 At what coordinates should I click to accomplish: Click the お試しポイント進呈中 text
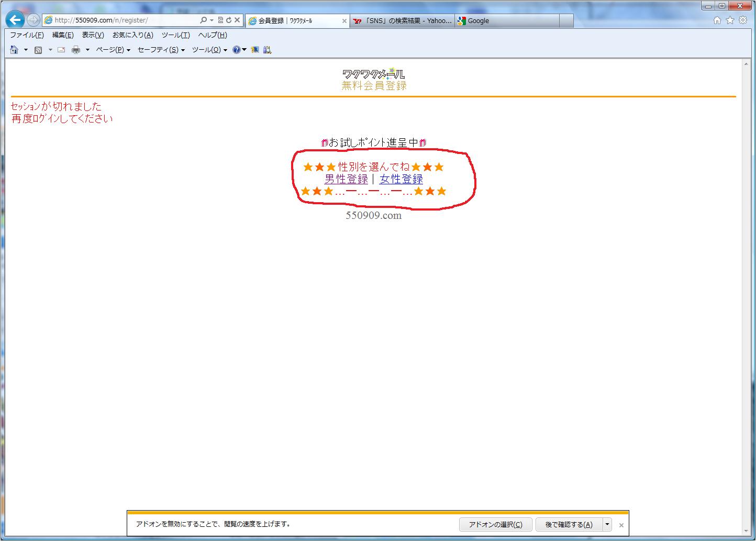(374, 142)
